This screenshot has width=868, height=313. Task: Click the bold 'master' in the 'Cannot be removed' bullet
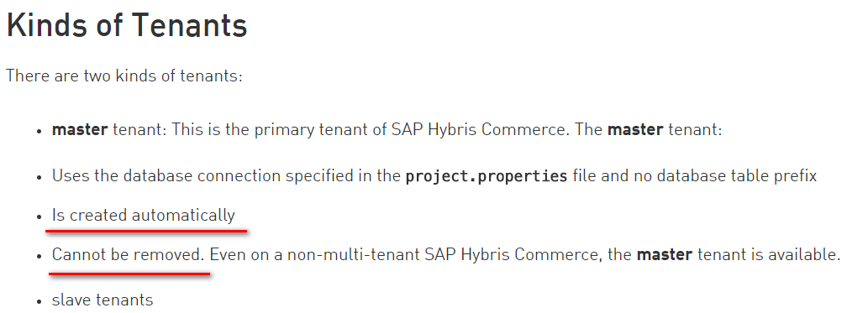[x=665, y=255]
